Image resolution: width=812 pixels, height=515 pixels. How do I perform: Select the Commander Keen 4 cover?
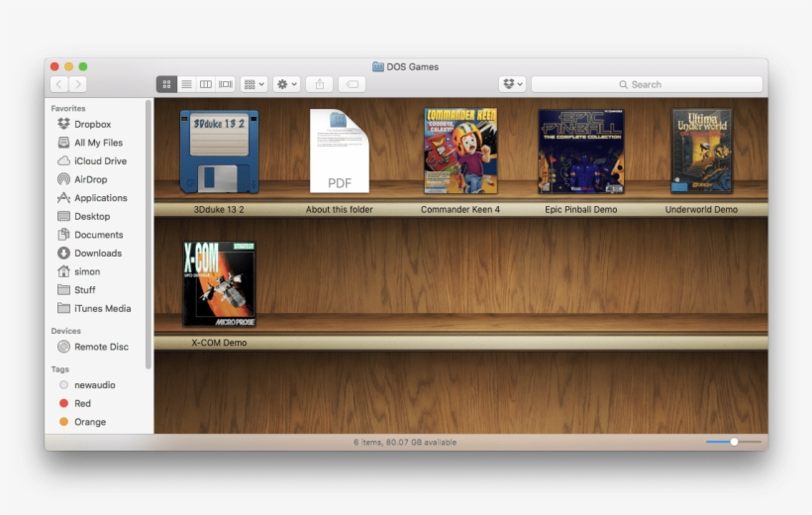[460, 151]
